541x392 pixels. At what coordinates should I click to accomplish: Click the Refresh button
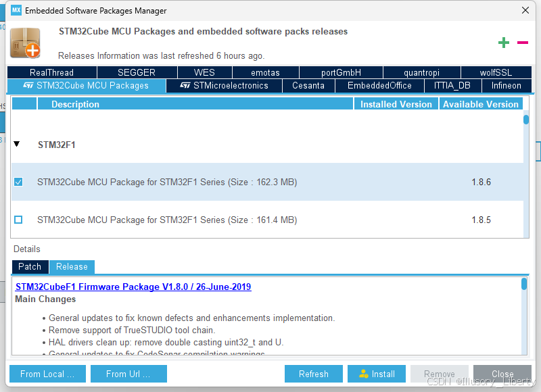314,374
